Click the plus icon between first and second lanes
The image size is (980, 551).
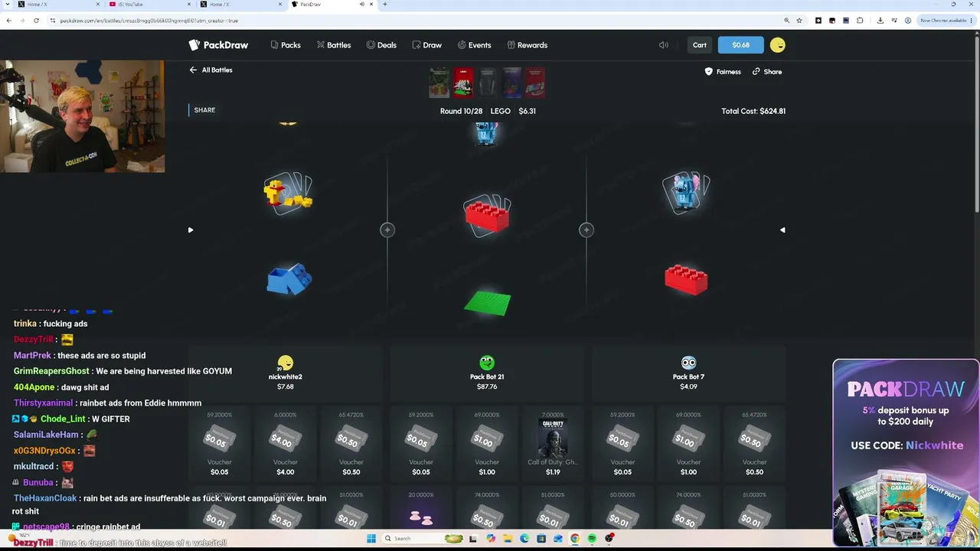click(387, 230)
